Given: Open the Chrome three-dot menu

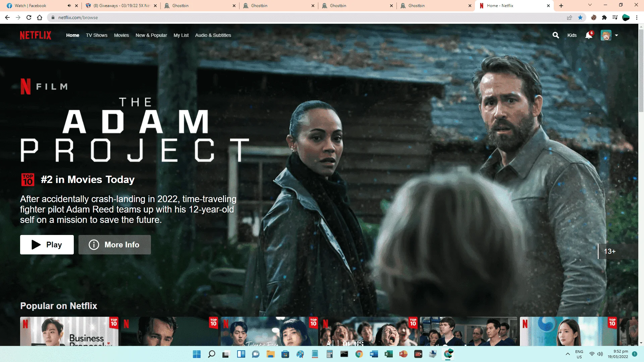Looking at the screenshot, I should coord(637,17).
